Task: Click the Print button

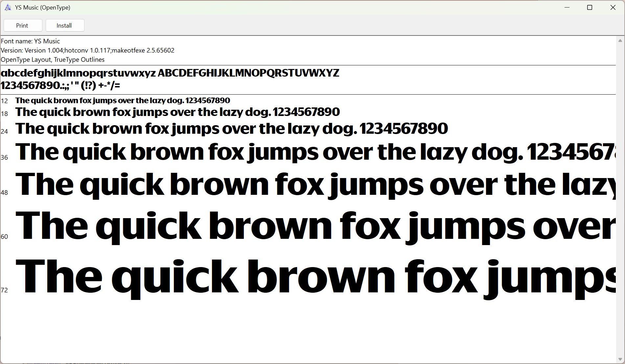Action: point(23,25)
